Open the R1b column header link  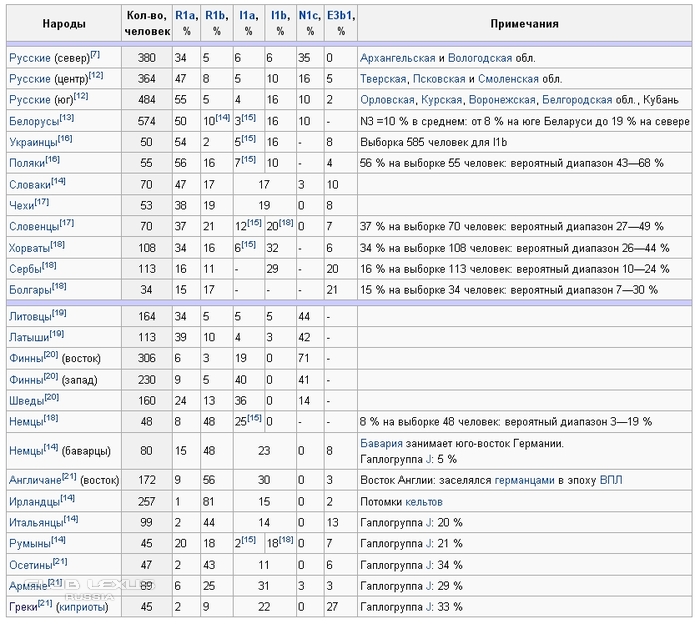pos(215,16)
